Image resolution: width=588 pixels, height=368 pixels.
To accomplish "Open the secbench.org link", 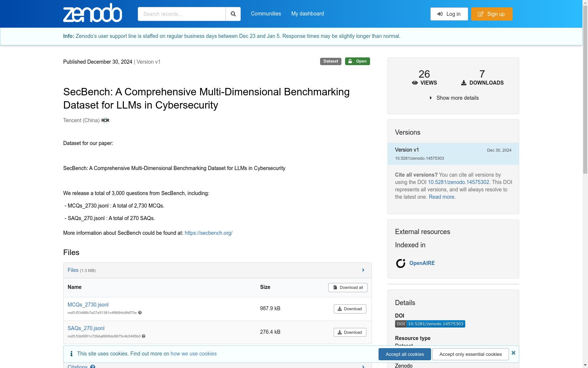I will point(208,233).
